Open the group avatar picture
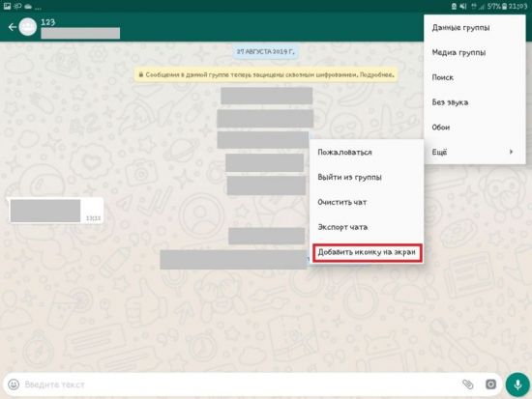The width and height of the screenshot is (532, 399). [x=28, y=27]
